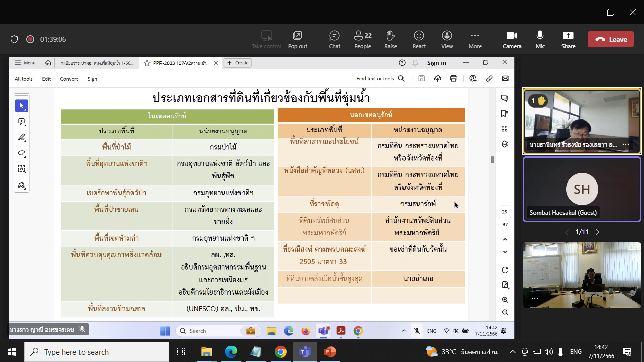Open the Edit menu in Acrobat
This screenshot has width=644, height=362.
(46, 79)
